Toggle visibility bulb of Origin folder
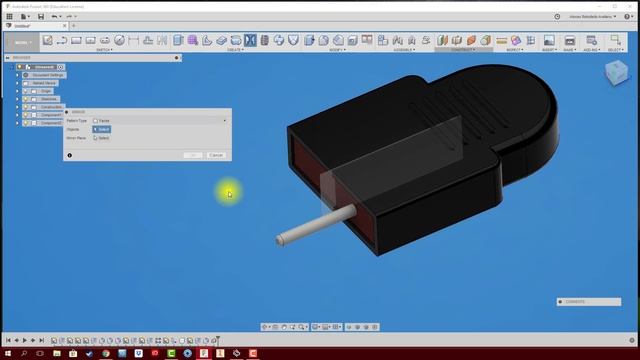Image resolution: width=640 pixels, height=360 pixels. pyautogui.click(x=26, y=91)
